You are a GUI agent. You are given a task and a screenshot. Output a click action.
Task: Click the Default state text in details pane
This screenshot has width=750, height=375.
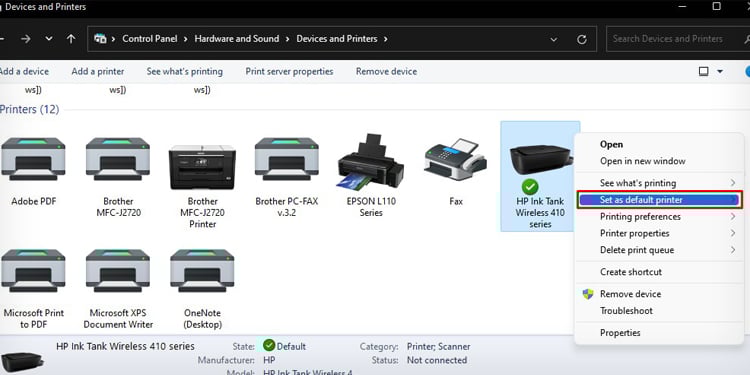291,346
